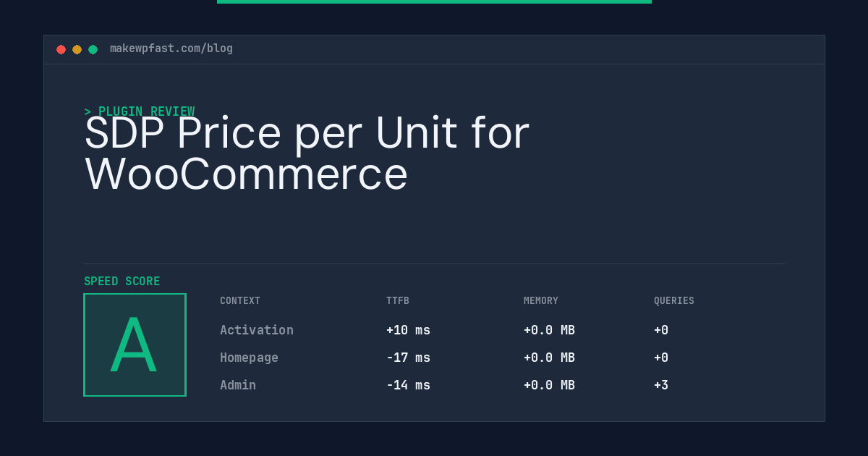This screenshot has width=868, height=456.
Task: Select the Homepage row label
Action: [249, 358]
